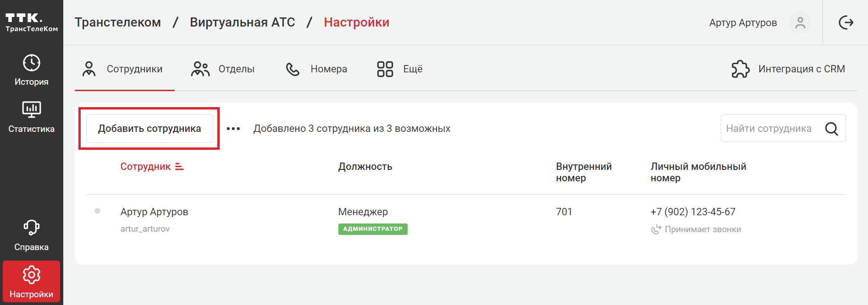Screen dimensions: 868x305
Task: Click status dot next to Артур Артуров
Action: (97, 211)
